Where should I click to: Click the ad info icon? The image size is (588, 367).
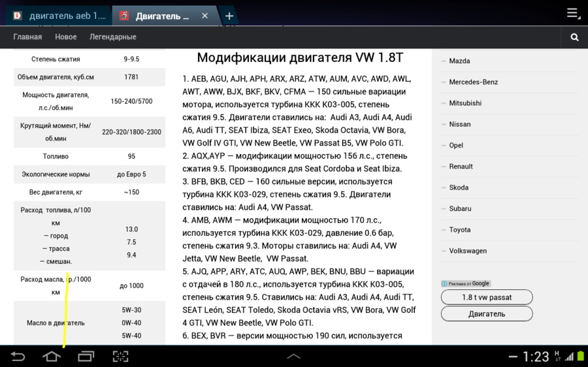pyautogui.click(x=444, y=284)
